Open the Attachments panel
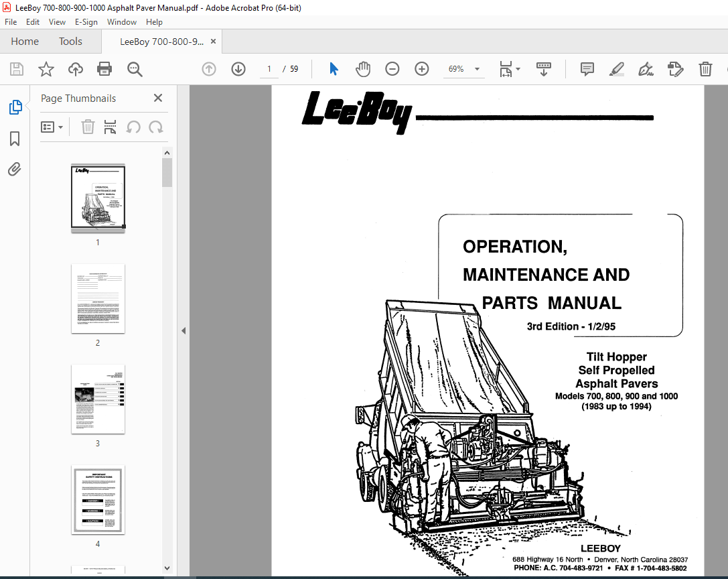The height and width of the screenshot is (579, 728). point(15,169)
